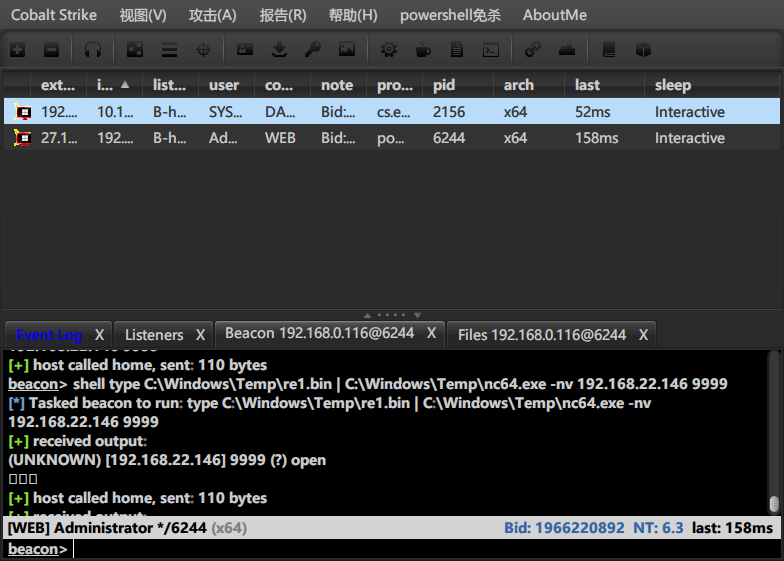
Task: Sort sessions by the pro... column header
Action: 394,85
